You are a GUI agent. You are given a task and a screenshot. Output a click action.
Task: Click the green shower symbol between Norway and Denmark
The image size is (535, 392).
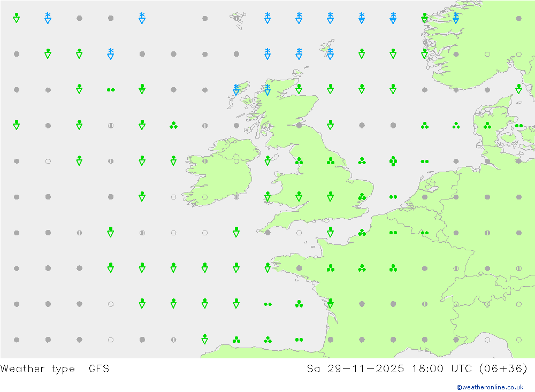pyautogui.click(x=518, y=89)
